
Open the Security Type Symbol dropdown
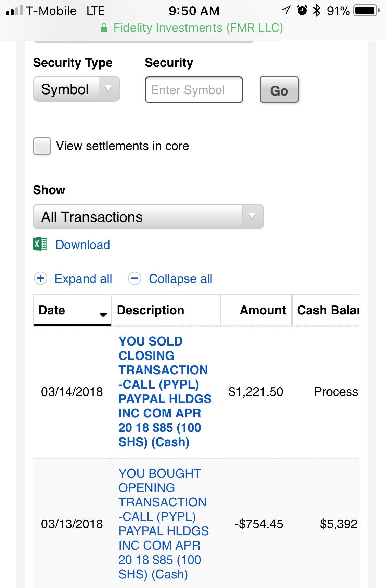[76, 89]
